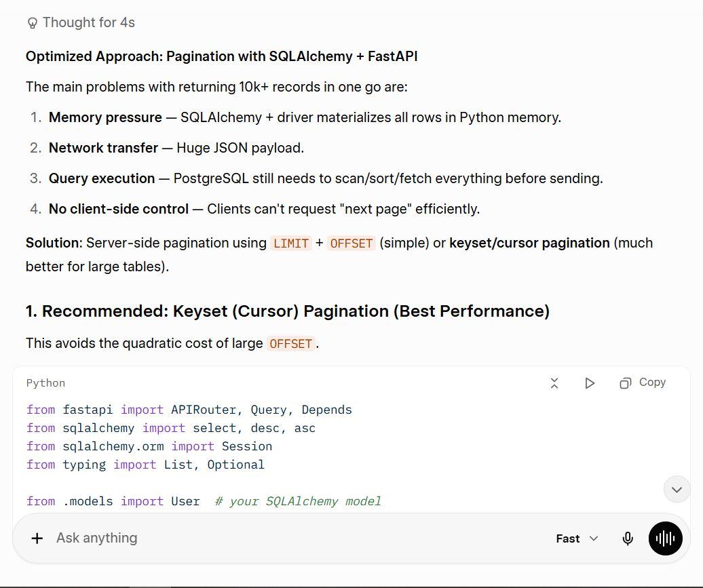Click code line 'from fastapi import APIRouter'

(189, 410)
